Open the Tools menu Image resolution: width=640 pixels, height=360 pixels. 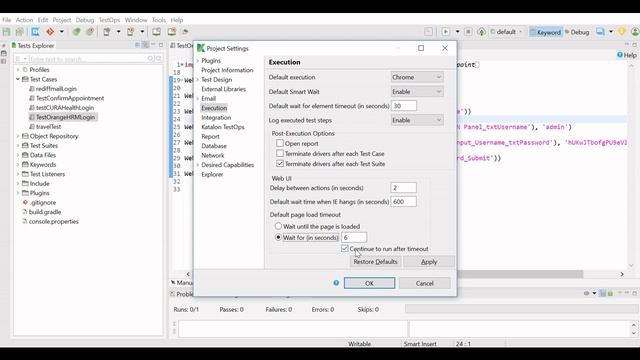[159, 20]
